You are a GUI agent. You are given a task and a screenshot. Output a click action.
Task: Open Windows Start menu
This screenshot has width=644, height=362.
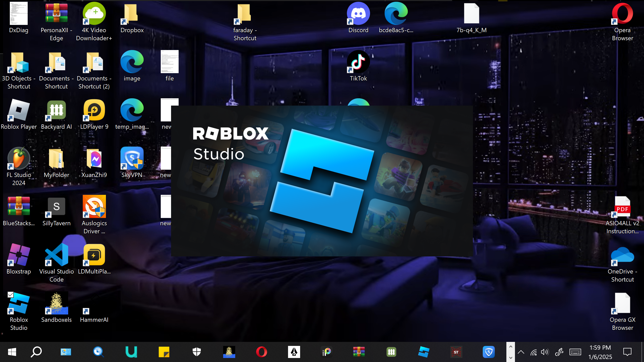(12, 352)
